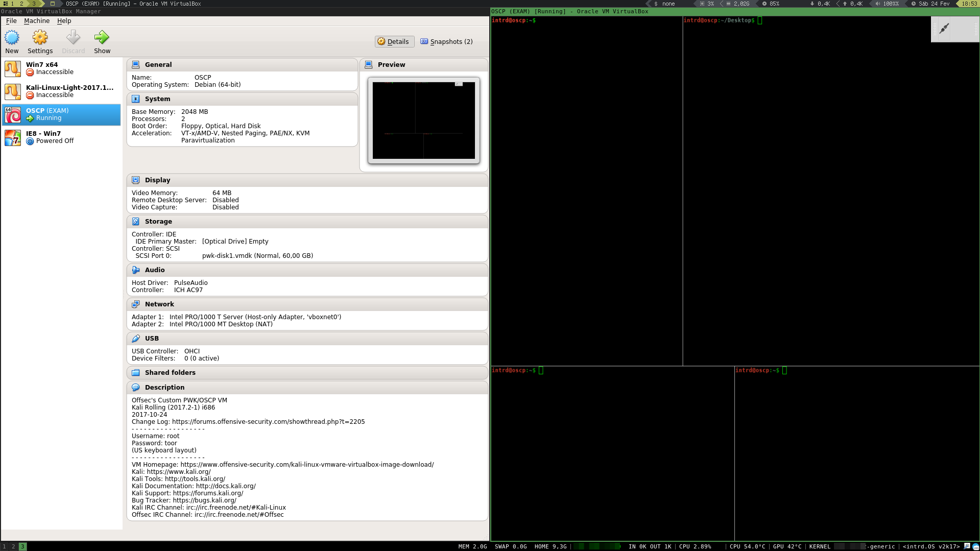Viewport: 980px width, 551px height.
Task: Click the Win7 x64 Inaccessible status icon
Action: tap(30, 72)
